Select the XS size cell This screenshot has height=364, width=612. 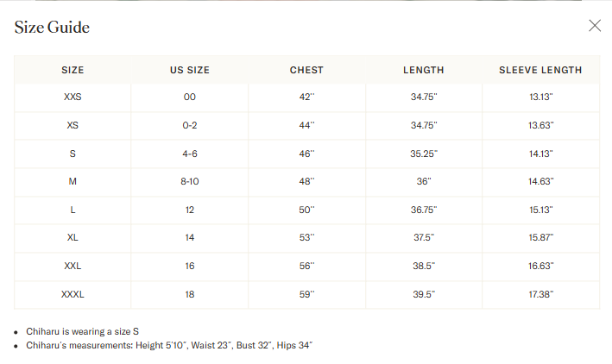click(73, 125)
